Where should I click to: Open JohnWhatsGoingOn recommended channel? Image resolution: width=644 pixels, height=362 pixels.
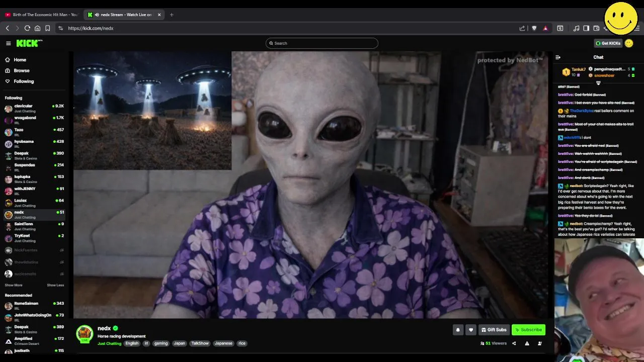click(34, 317)
